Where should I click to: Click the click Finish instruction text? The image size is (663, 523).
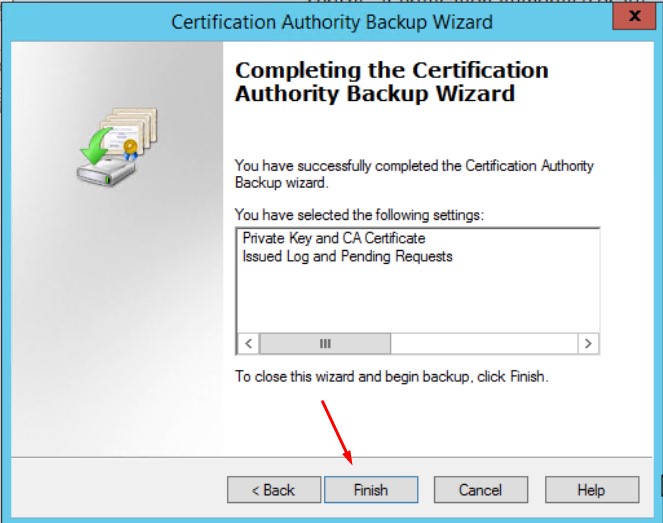(391, 377)
